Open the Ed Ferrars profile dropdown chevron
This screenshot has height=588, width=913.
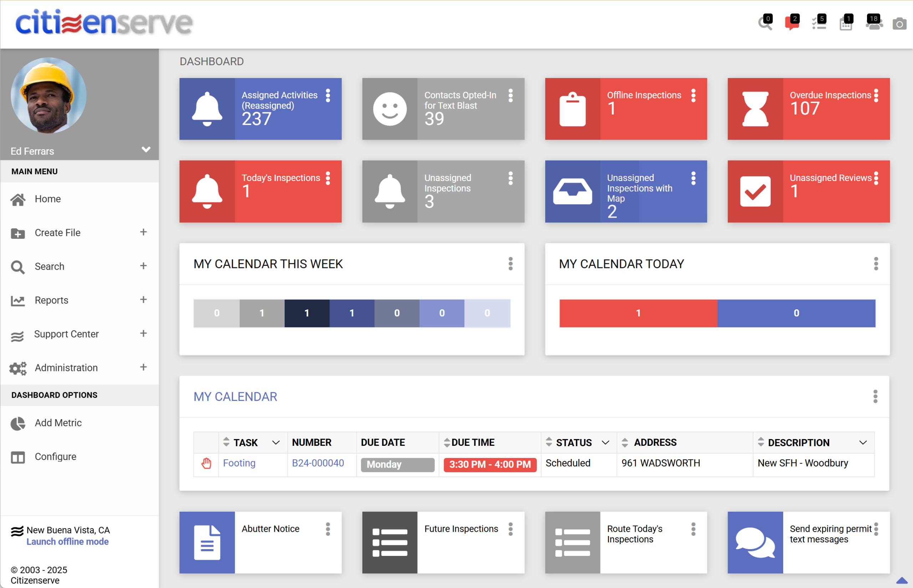[x=146, y=149]
